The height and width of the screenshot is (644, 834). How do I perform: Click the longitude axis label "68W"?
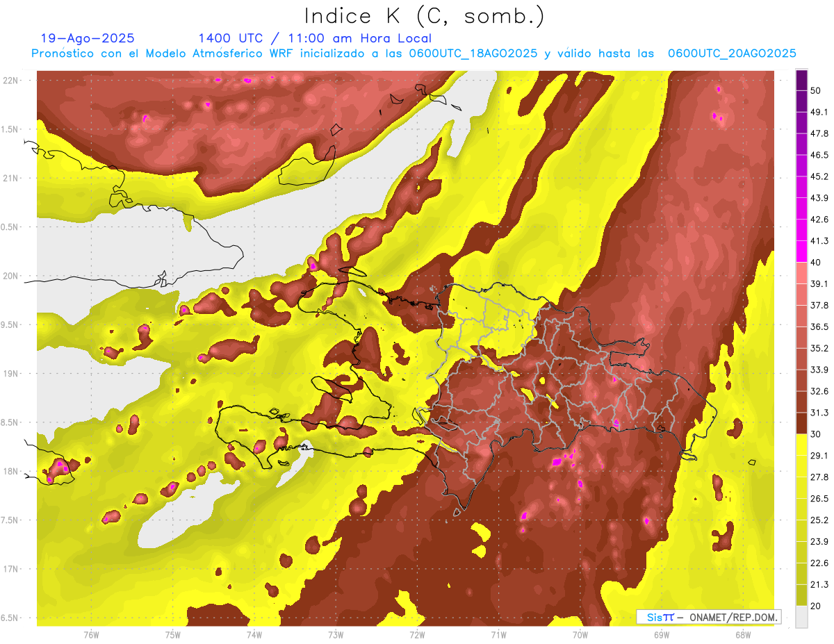click(x=743, y=635)
